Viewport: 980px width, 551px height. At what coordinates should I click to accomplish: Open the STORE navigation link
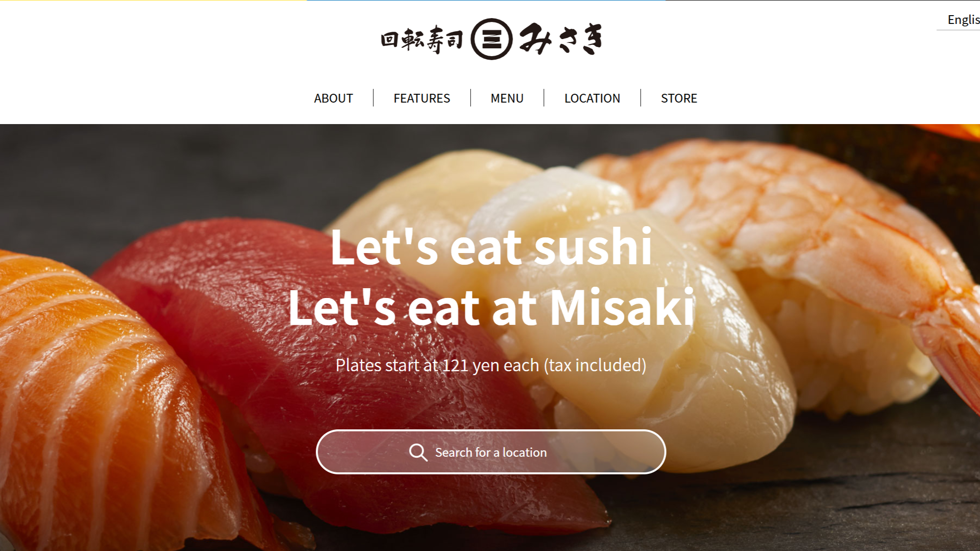click(679, 98)
